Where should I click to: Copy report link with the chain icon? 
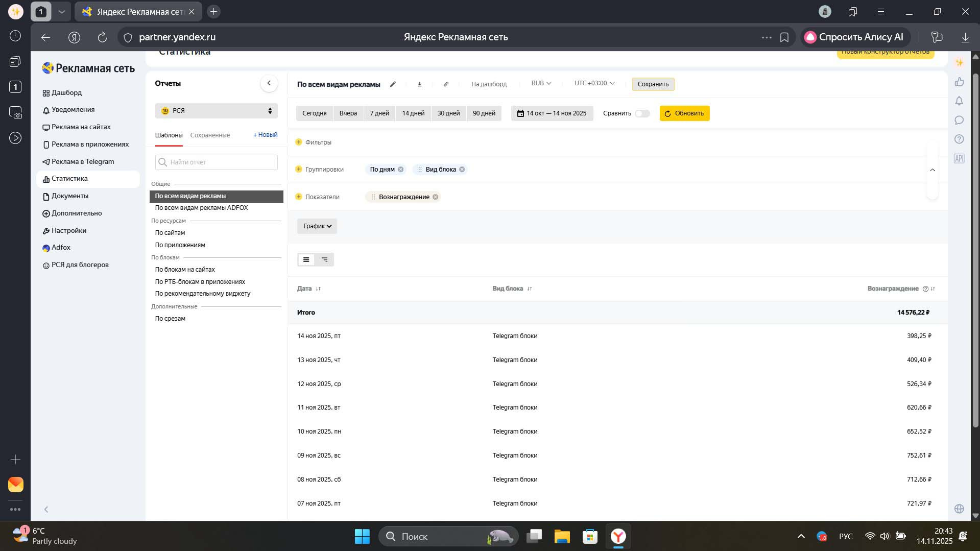tap(446, 84)
